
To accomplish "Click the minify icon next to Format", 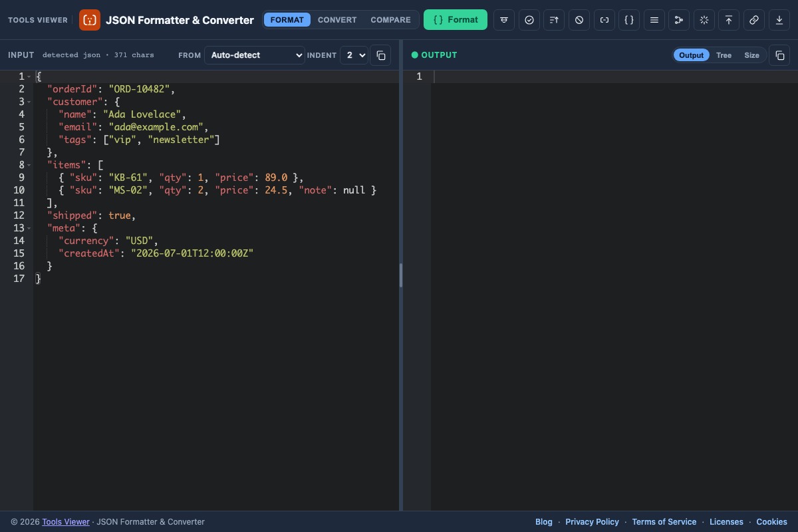I will (504, 20).
